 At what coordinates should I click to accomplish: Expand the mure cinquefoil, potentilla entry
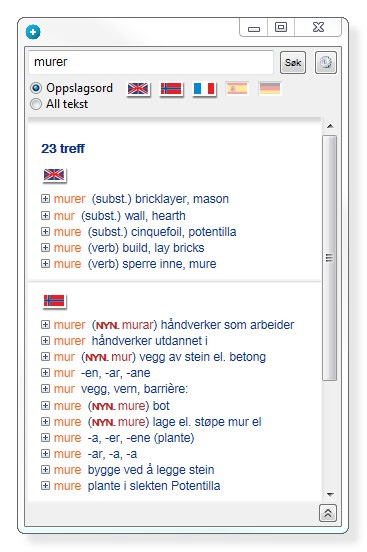(45, 231)
